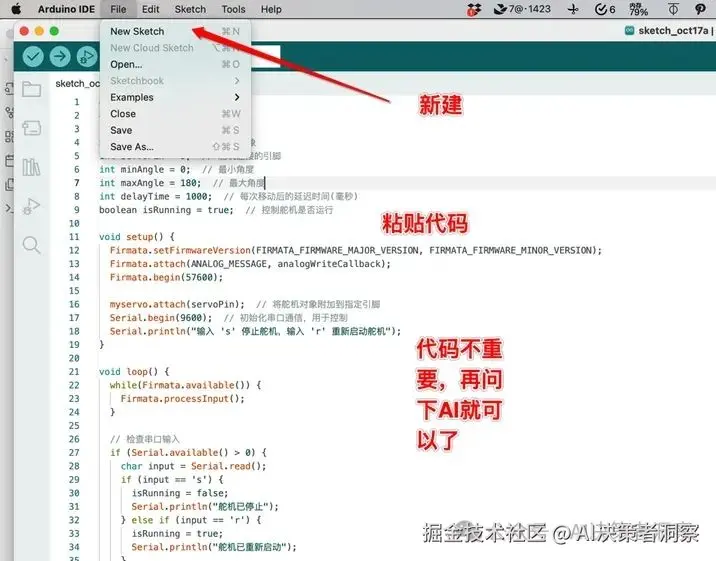
Task: Click the checkmark 6 menu bar item
Action: (x=605, y=9)
